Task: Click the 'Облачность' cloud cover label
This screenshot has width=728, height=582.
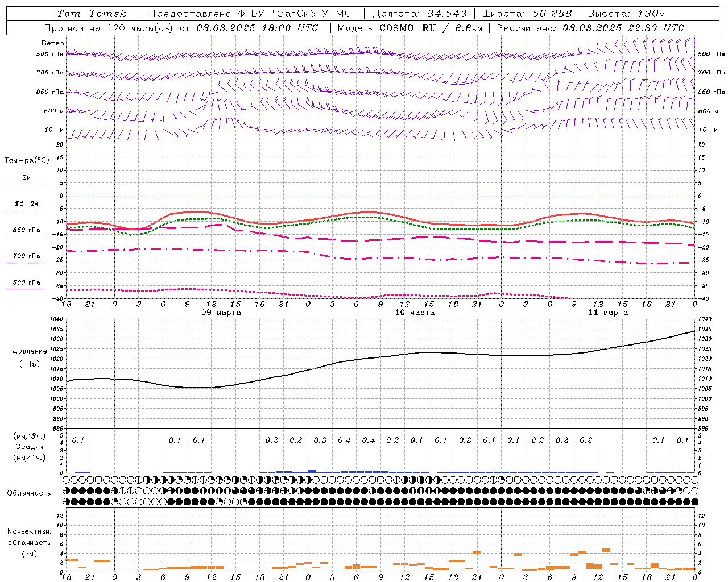Action: (29, 493)
